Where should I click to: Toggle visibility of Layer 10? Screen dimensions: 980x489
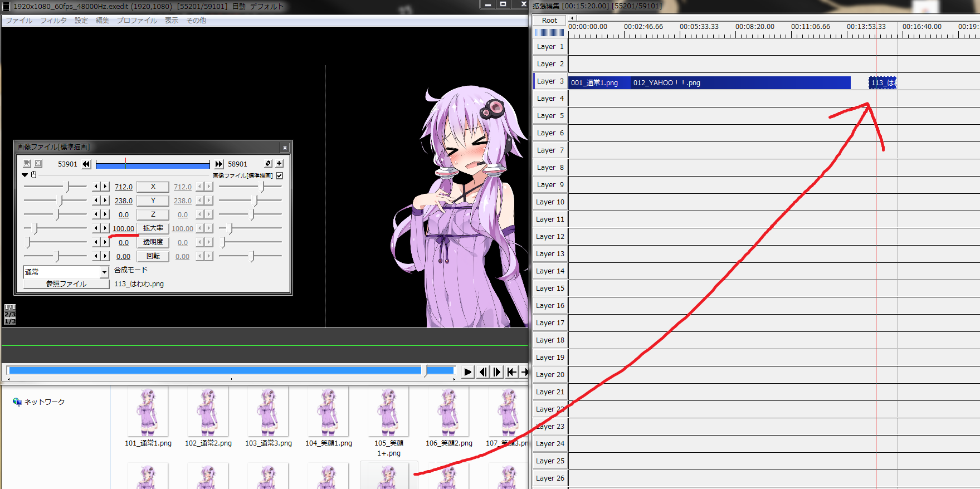click(550, 202)
